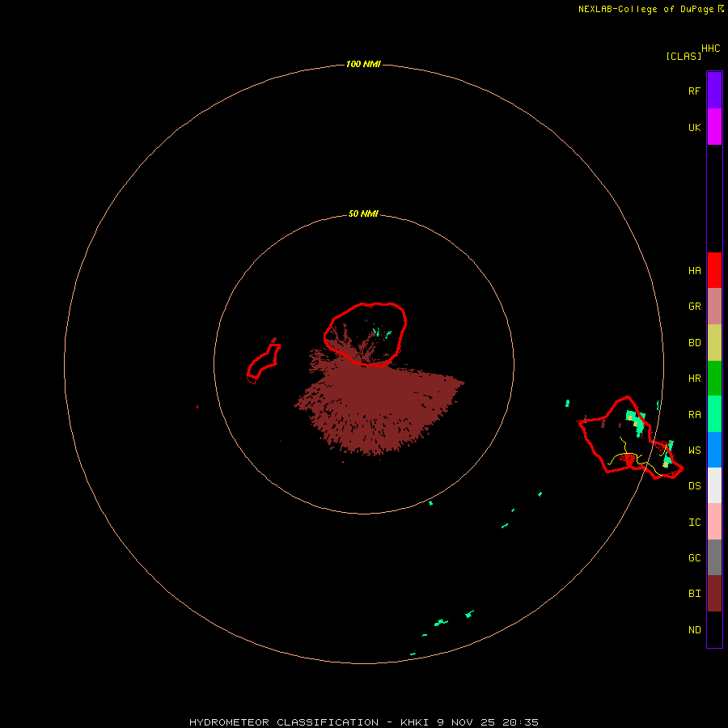Click the central red-outlined island near radar
Viewport: 728px width, 728px height.
tap(365, 334)
